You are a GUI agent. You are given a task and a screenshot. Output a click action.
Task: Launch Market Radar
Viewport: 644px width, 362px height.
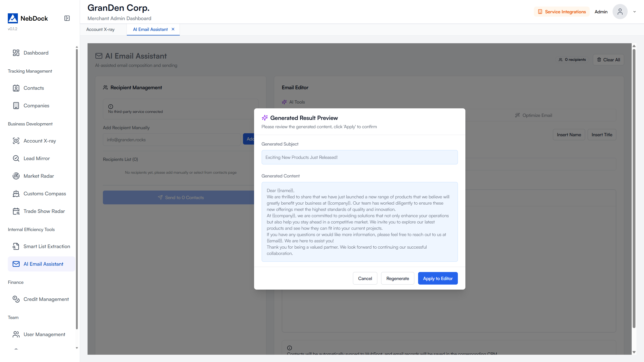(39, 176)
